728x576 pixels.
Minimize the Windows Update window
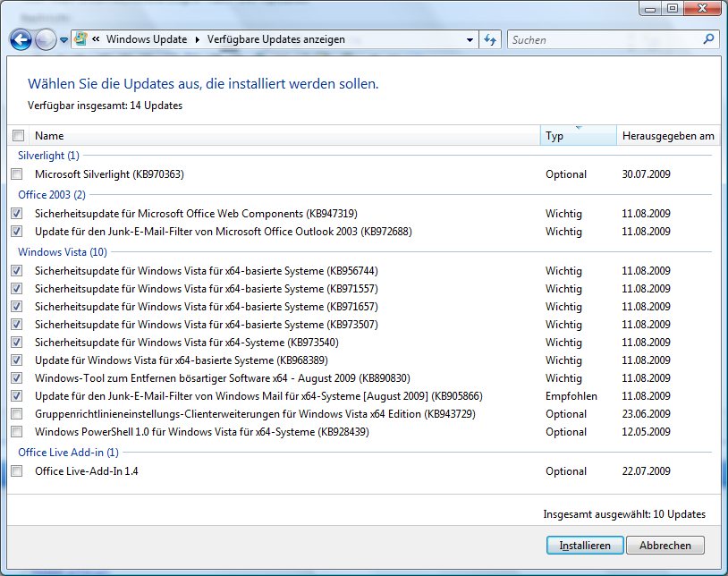coord(650,9)
